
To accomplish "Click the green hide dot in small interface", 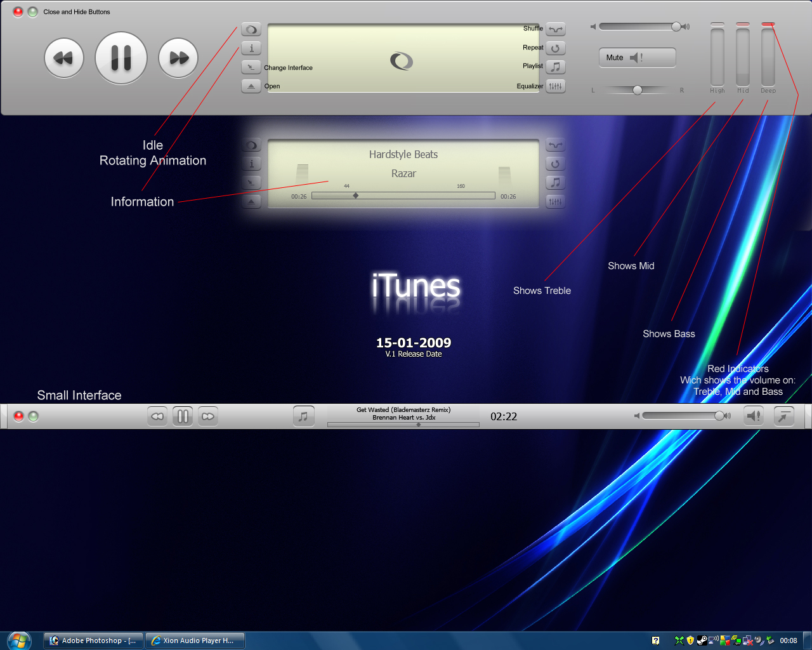I will [x=34, y=416].
